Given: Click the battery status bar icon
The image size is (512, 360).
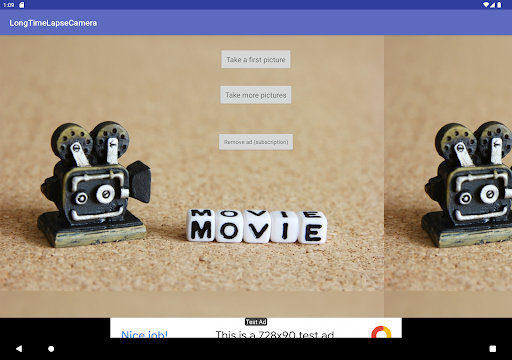Looking at the screenshot, I should [499, 5].
